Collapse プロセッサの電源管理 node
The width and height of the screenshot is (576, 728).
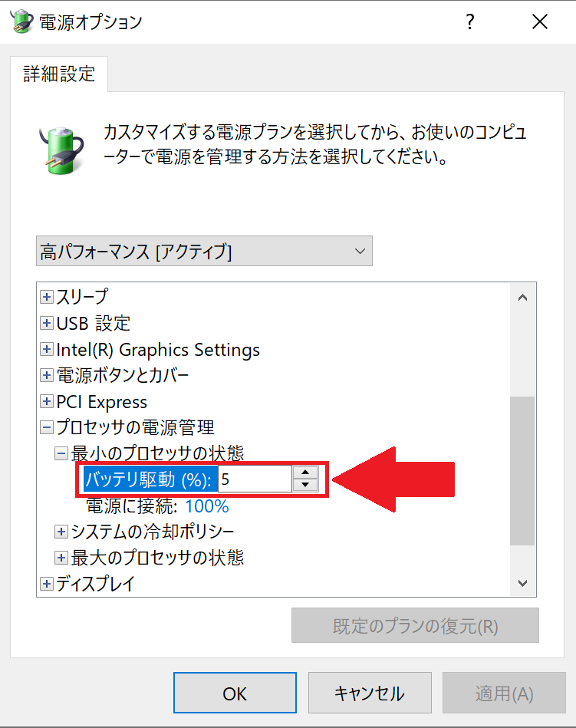tap(47, 427)
